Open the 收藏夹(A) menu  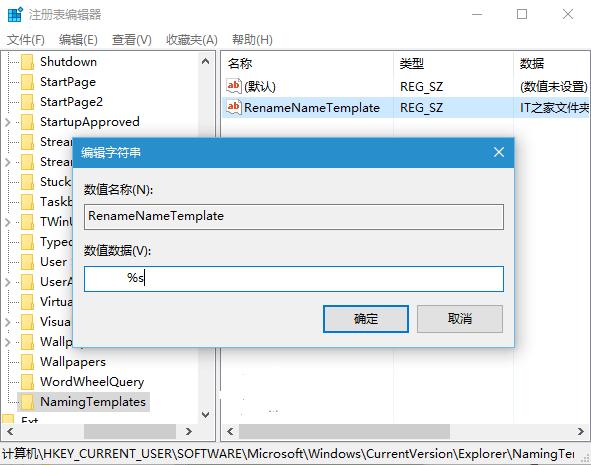point(192,40)
